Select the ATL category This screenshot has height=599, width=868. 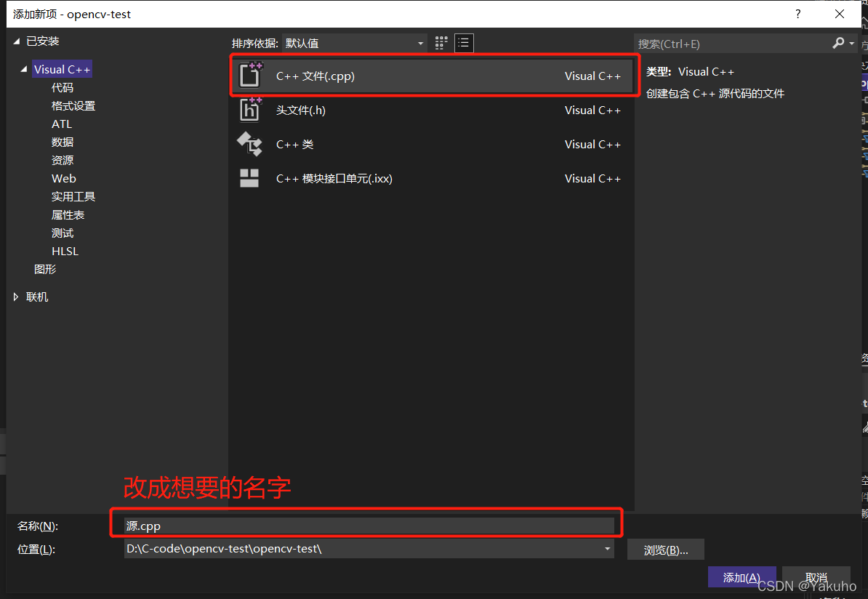pyautogui.click(x=62, y=124)
